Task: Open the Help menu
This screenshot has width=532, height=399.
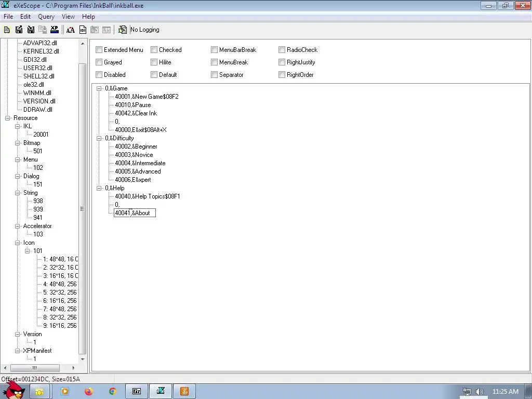Action: (x=88, y=17)
